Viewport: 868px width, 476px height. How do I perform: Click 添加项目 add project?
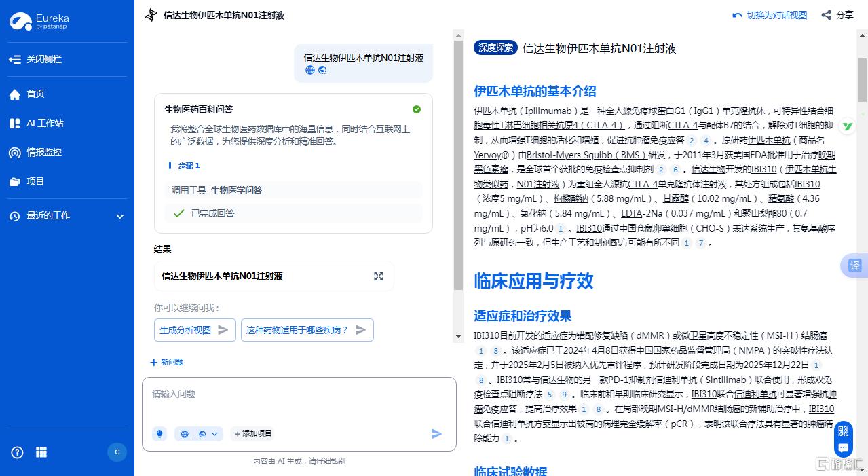(x=253, y=433)
